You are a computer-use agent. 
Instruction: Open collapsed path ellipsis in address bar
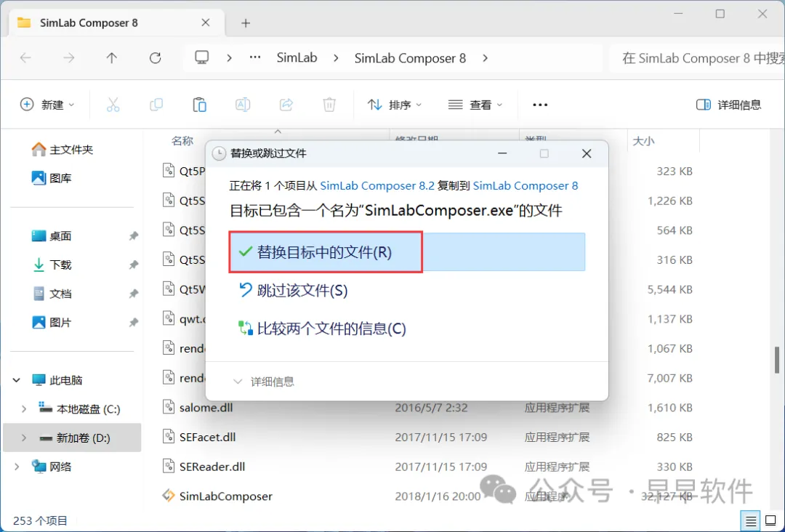pyautogui.click(x=255, y=57)
